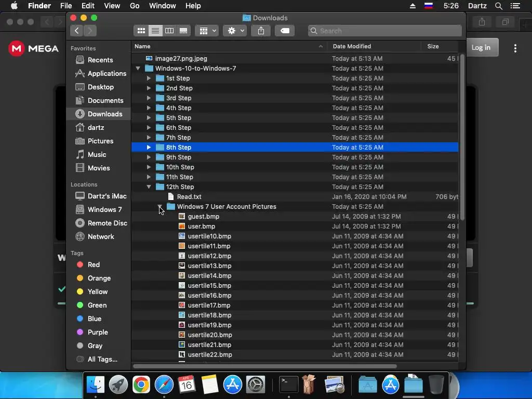532x399 pixels.
Task: Open Applications in the sidebar
Action: [98, 74]
